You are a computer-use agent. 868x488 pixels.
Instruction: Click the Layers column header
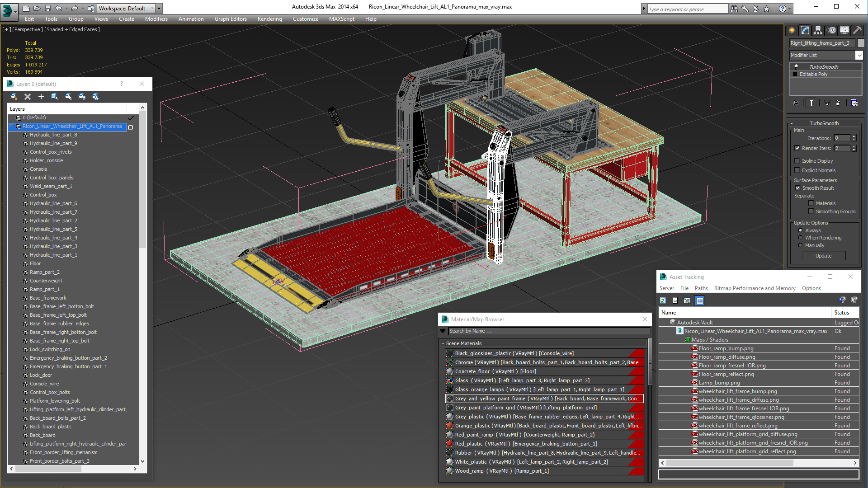(x=67, y=109)
